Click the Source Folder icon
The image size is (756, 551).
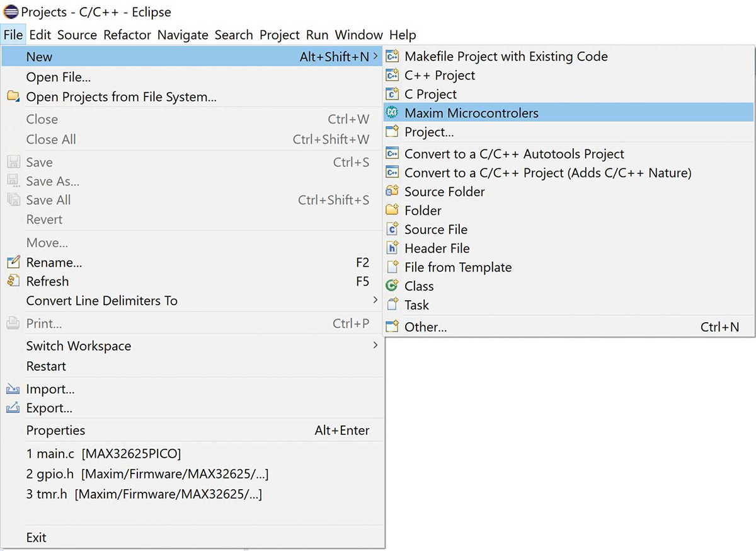[x=392, y=191]
